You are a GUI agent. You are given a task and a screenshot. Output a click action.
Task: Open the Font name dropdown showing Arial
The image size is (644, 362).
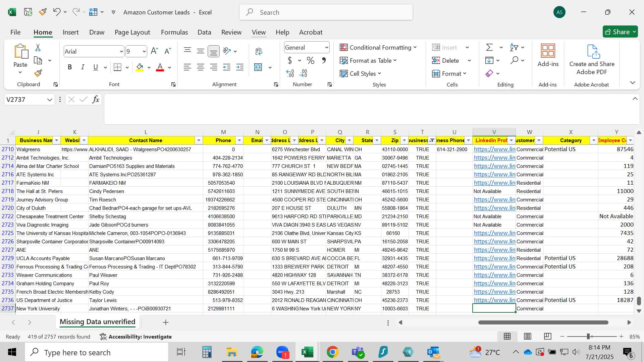click(121, 52)
